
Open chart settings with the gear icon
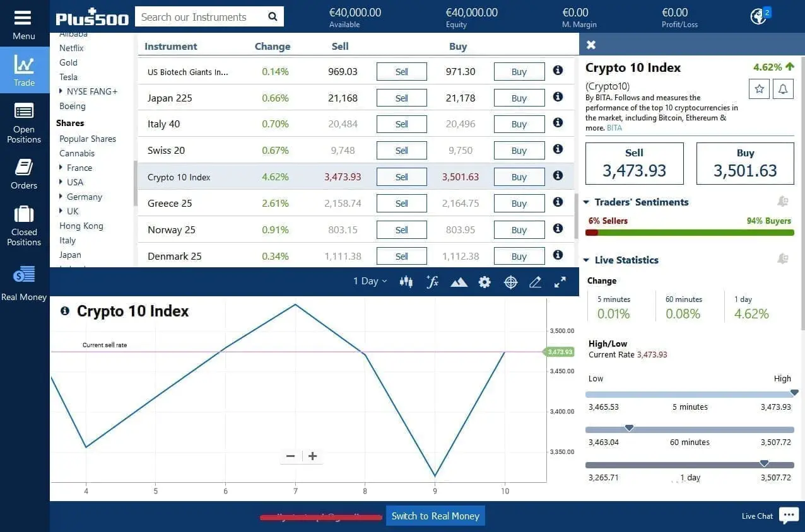point(485,282)
